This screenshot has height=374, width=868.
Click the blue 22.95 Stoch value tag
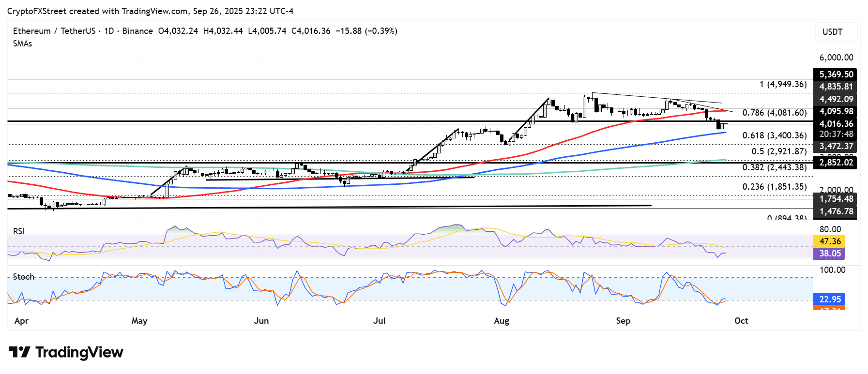pos(829,299)
